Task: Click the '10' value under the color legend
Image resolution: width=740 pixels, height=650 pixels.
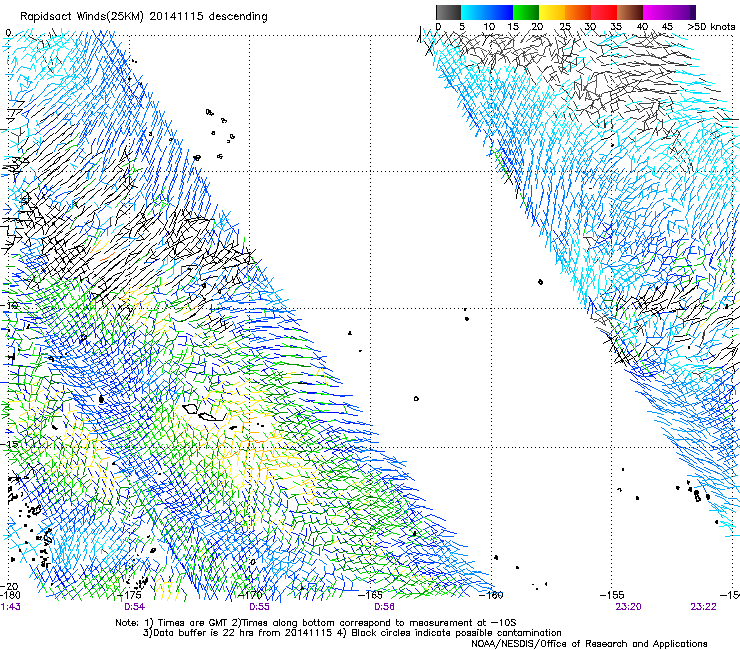Action: [489, 27]
